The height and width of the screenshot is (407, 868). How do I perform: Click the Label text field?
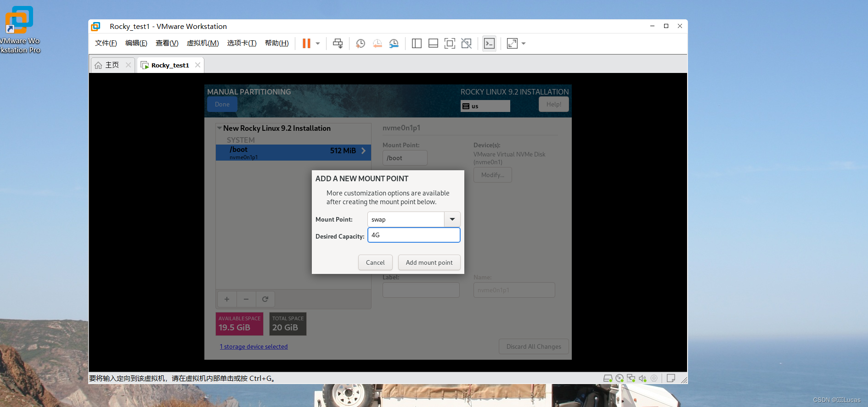(421, 290)
